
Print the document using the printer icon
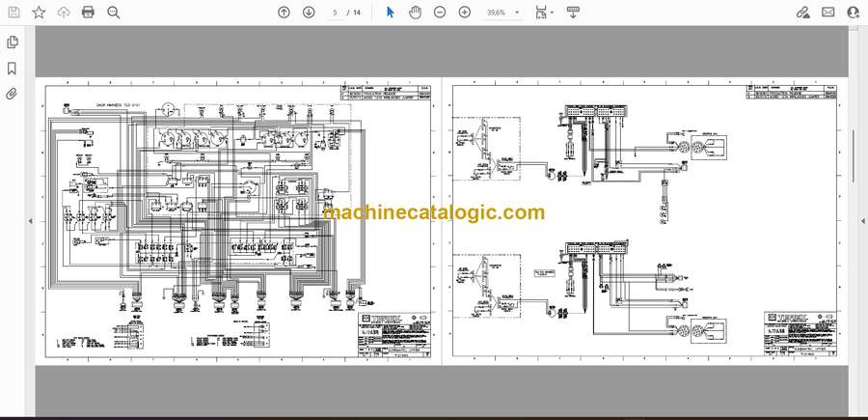pyautogui.click(x=88, y=13)
